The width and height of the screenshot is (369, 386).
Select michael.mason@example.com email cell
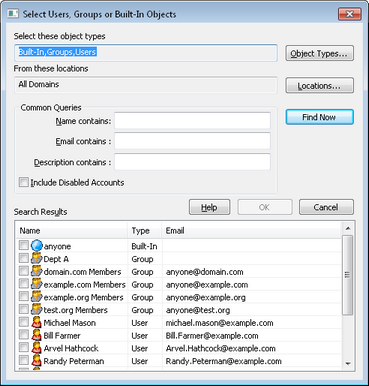click(x=219, y=323)
